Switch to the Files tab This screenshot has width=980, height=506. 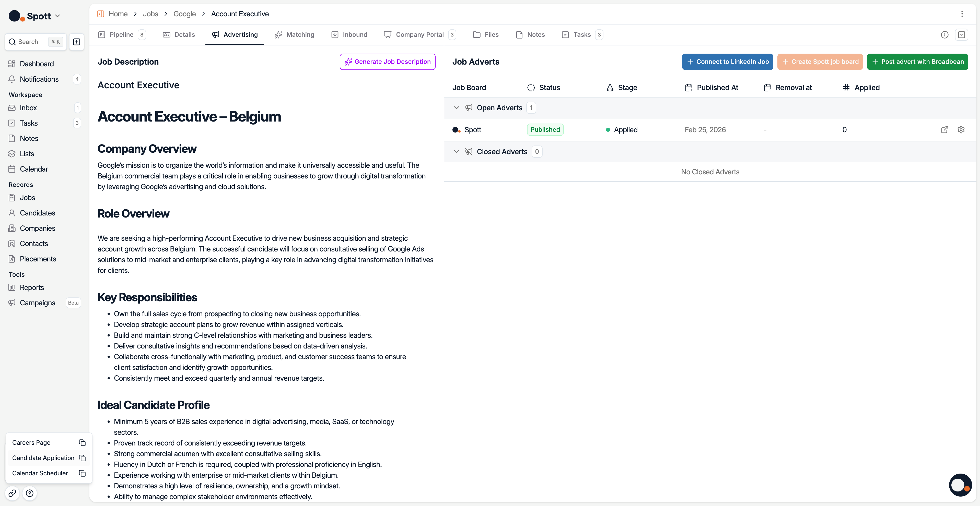[486, 35]
